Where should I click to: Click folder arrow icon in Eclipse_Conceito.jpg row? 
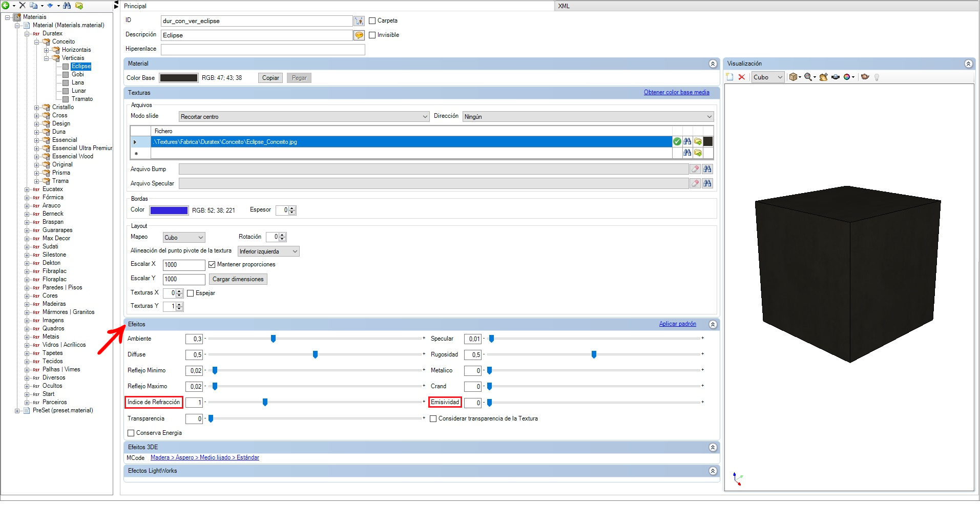pyautogui.click(x=698, y=142)
